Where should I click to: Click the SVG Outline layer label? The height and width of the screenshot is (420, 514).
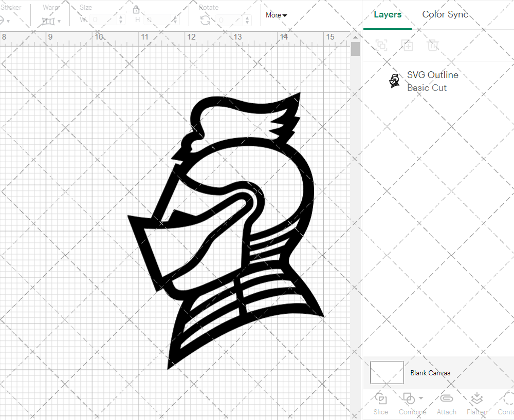[x=432, y=74]
